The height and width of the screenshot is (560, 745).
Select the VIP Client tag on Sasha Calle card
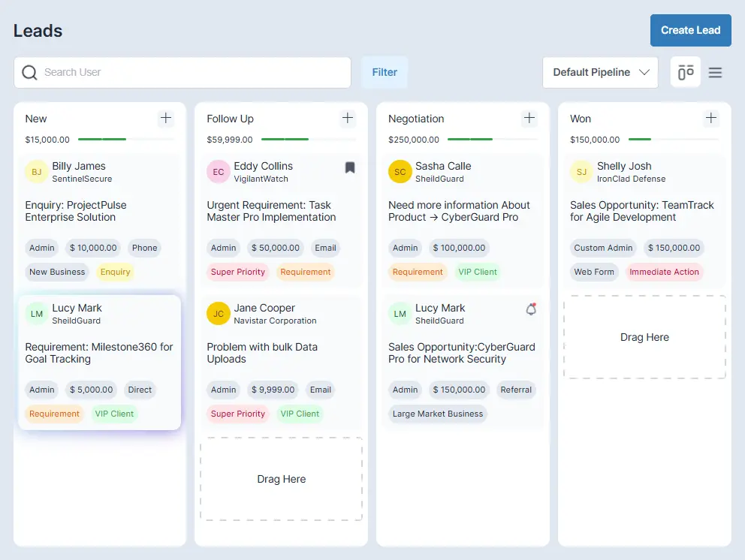(x=478, y=272)
